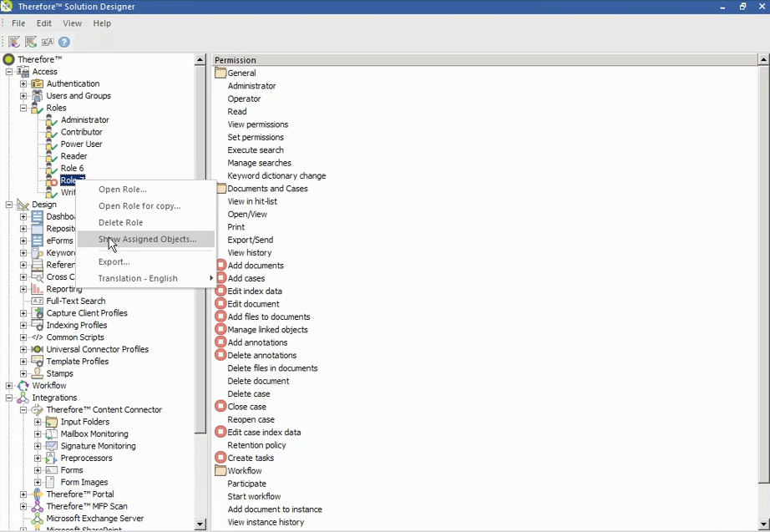Toggle the deny marker beside Add documents
This screenshot has height=532, width=770.
pos(220,265)
